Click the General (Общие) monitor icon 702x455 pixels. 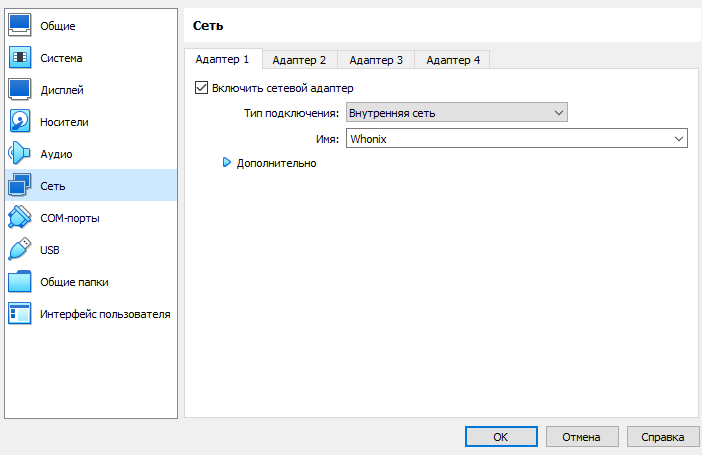click(21, 26)
